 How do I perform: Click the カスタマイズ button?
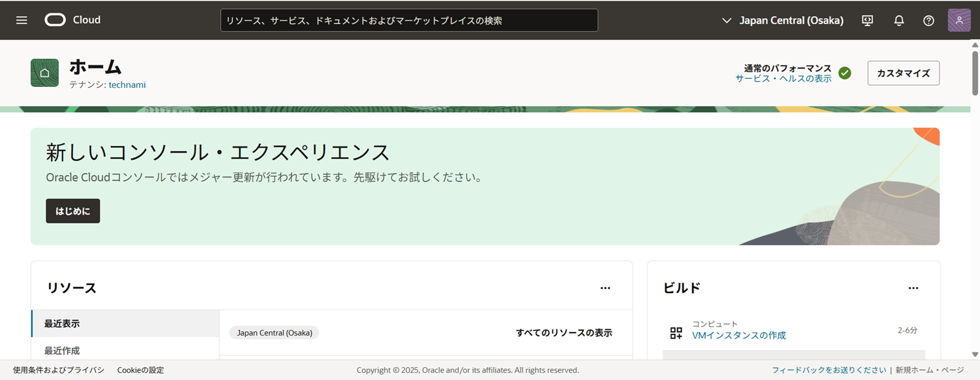point(903,73)
